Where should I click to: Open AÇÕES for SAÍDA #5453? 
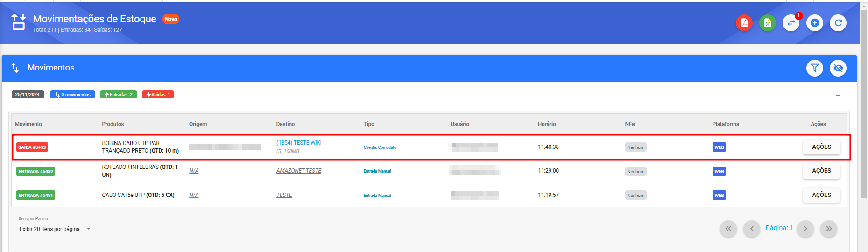pyautogui.click(x=821, y=147)
